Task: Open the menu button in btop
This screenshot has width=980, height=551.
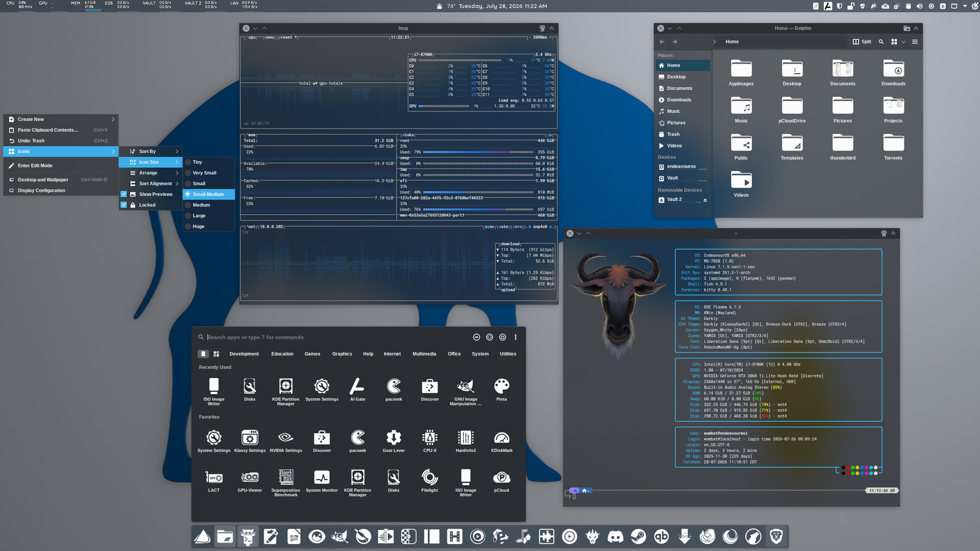Action: point(269,37)
